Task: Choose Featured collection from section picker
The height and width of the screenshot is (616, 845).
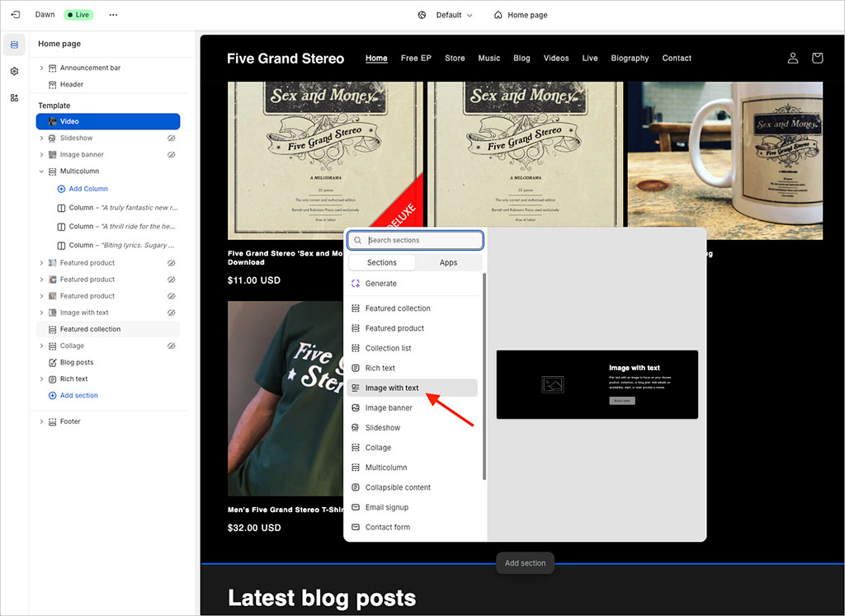Action: tap(413, 308)
